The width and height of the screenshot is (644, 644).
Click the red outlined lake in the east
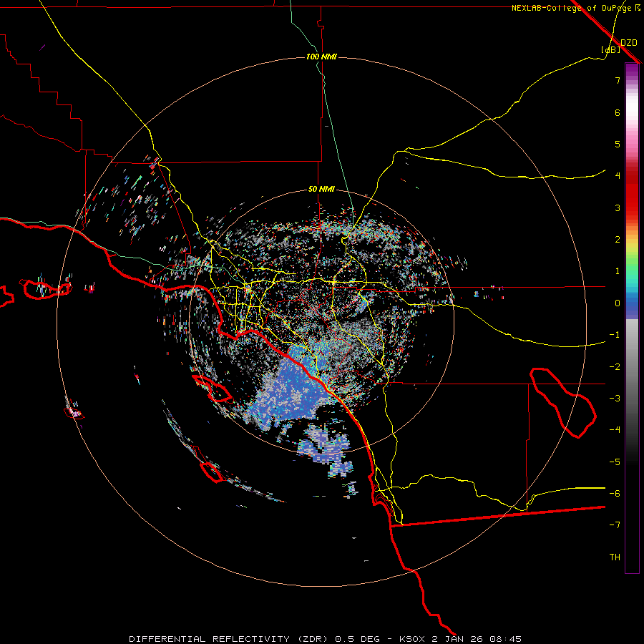[x=562, y=402]
